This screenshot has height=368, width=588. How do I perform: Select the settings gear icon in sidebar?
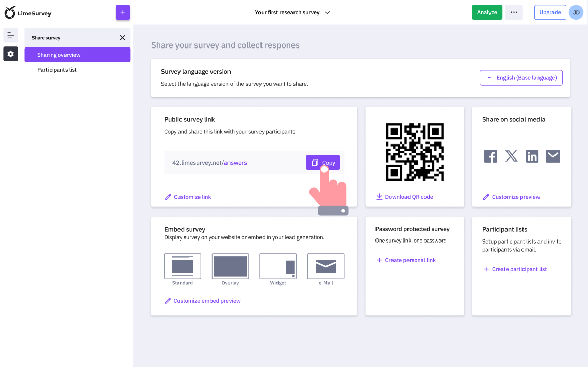[x=10, y=54]
